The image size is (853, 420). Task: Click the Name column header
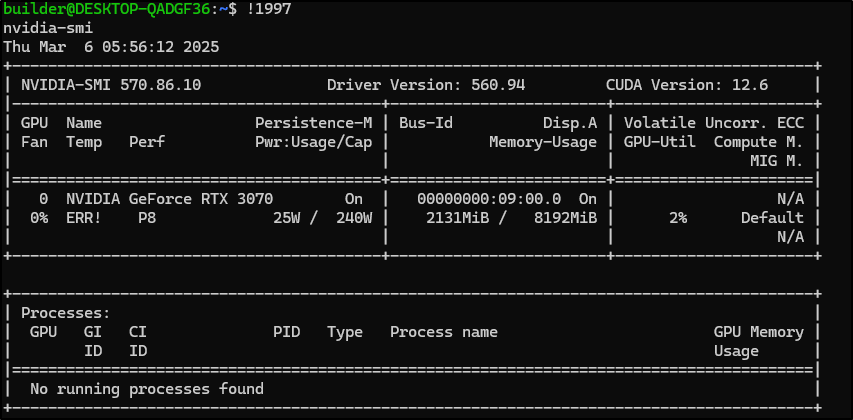pos(84,123)
